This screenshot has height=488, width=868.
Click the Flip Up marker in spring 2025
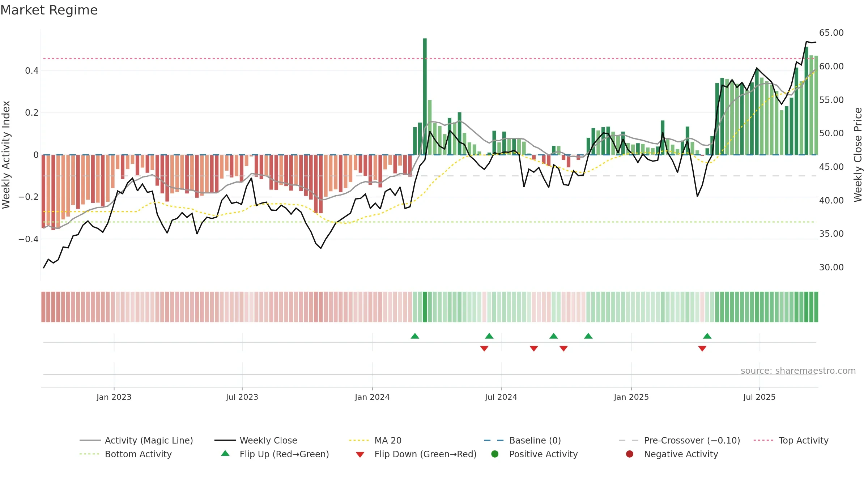tap(707, 336)
